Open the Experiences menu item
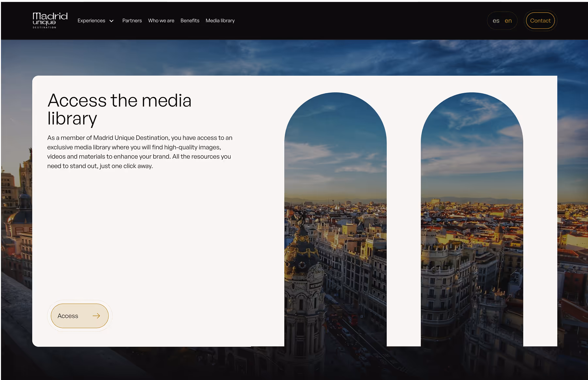Image resolution: width=588 pixels, height=380 pixels. (91, 21)
